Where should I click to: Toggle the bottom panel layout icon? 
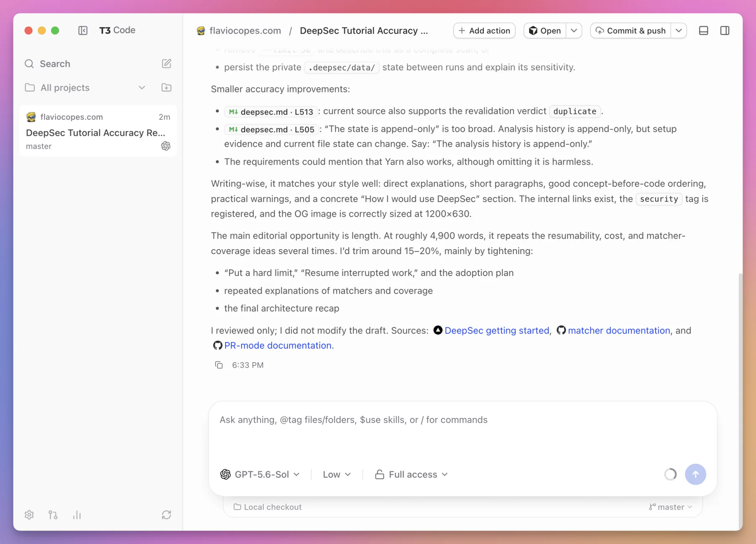pos(703,31)
